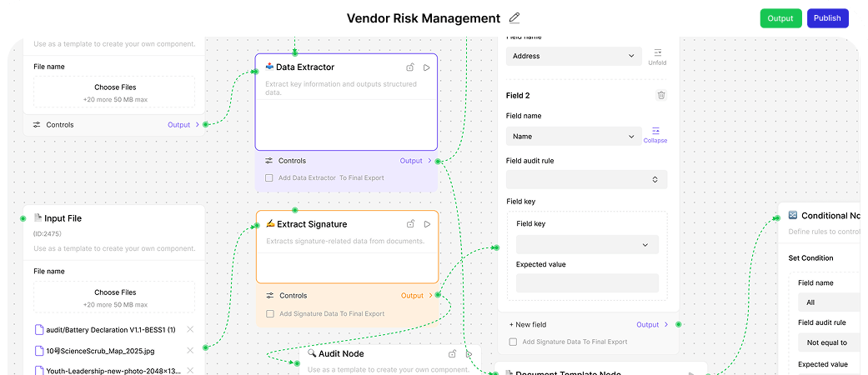The height and width of the screenshot is (375, 868).
Task: Open the Field audit rule selector
Action: [x=586, y=179]
